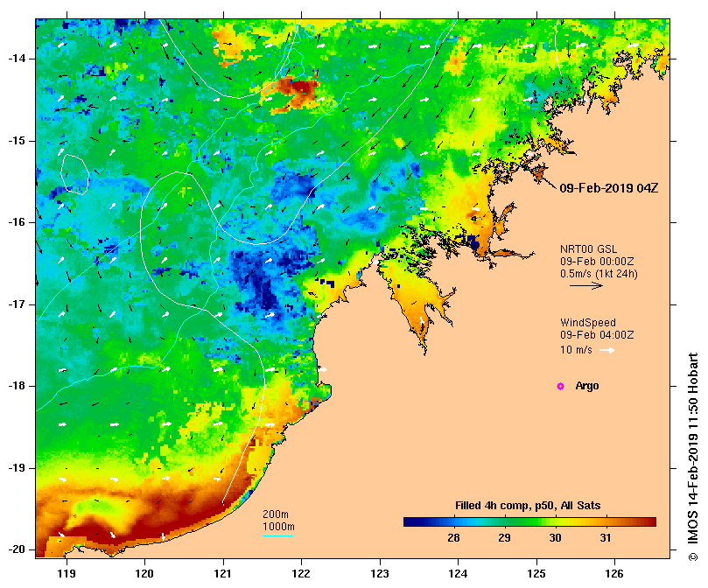The height and width of the screenshot is (588, 708).
Task: Click the latitude label -19
Action: [x=17, y=468]
